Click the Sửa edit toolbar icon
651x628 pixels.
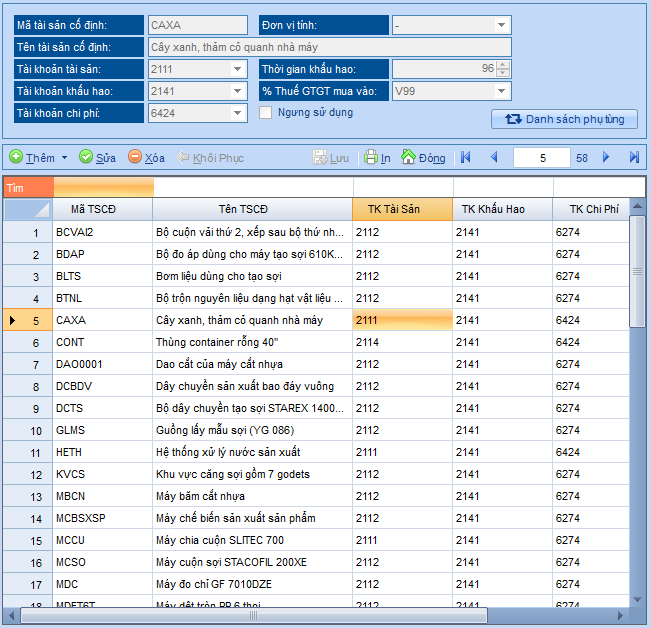(86, 157)
